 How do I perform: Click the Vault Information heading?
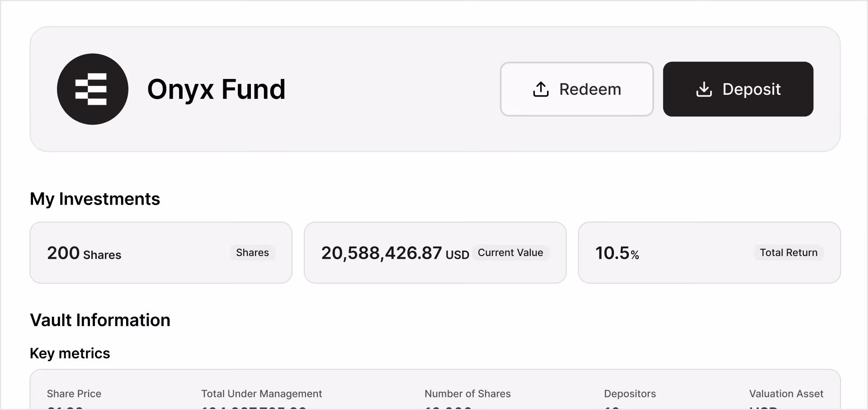click(x=100, y=320)
